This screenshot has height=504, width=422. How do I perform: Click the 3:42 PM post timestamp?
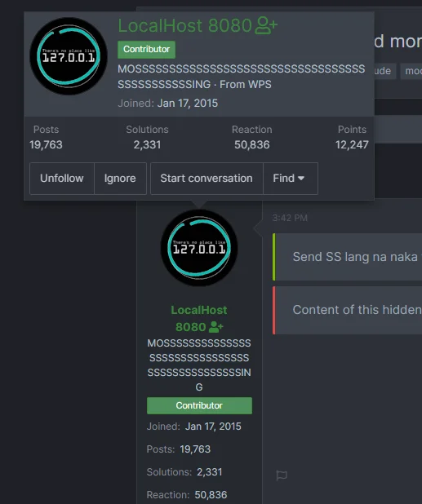[290, 218]
